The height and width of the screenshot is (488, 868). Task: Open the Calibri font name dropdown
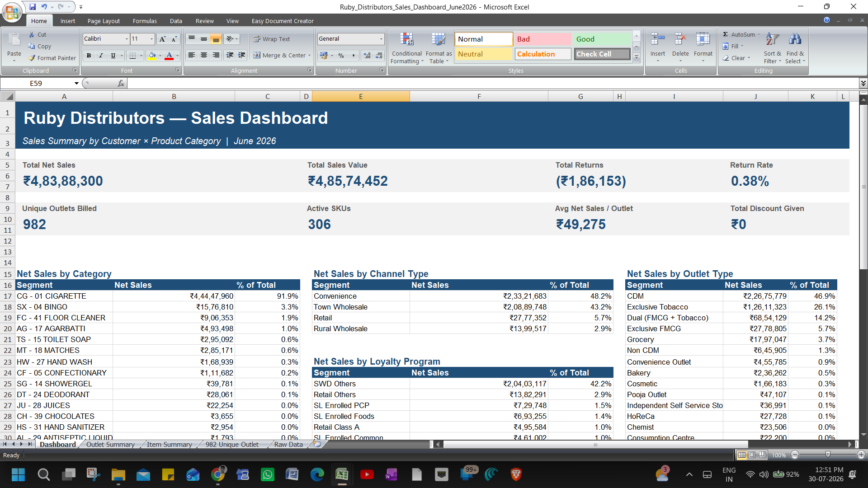pos(127,39)
